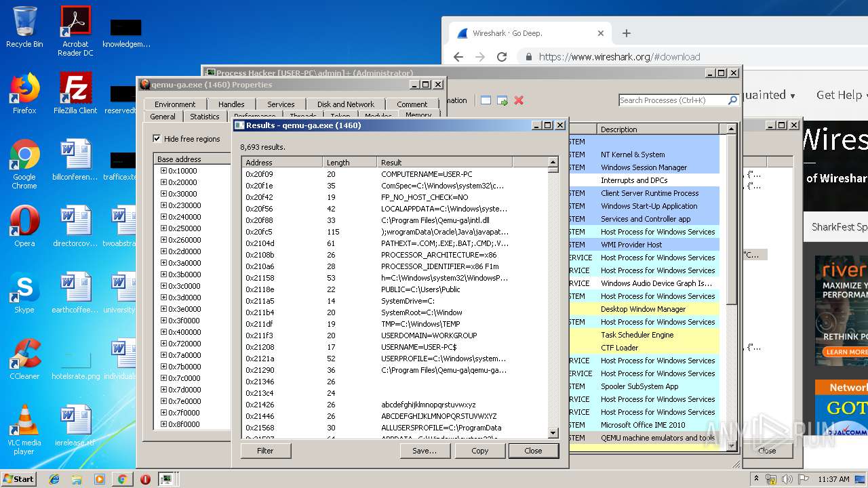Open Skype desktop icon
The image size is (868, 488).
[24, 293]
